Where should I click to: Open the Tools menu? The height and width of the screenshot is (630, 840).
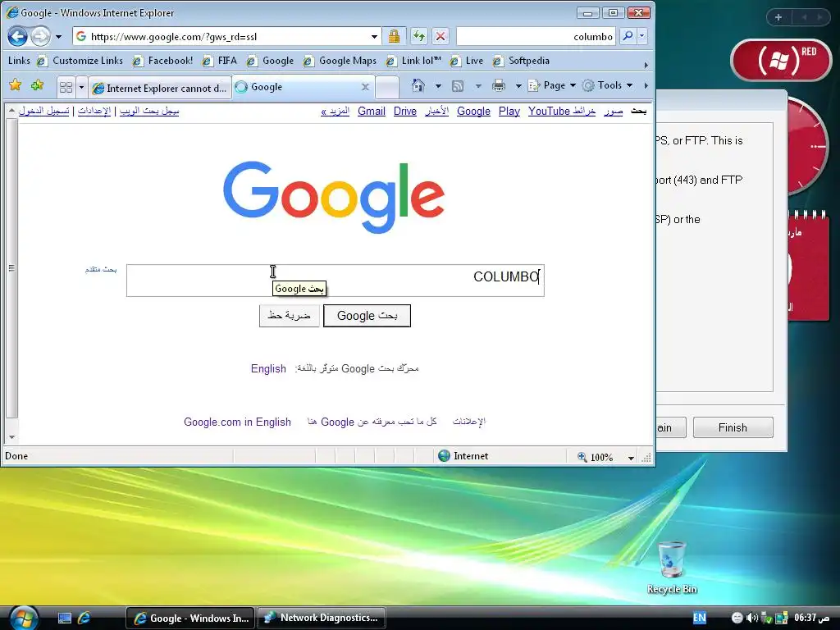(608, 85)
